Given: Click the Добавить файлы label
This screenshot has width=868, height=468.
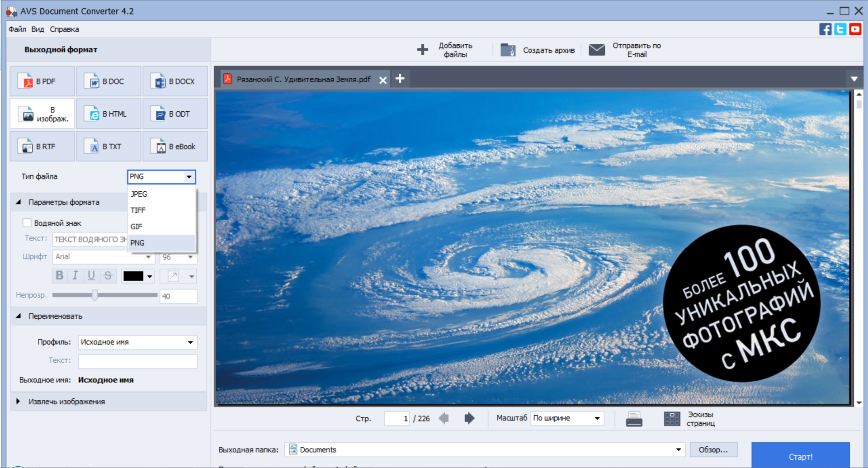Looking at the screenshot, I should click(x=455, y=50).
